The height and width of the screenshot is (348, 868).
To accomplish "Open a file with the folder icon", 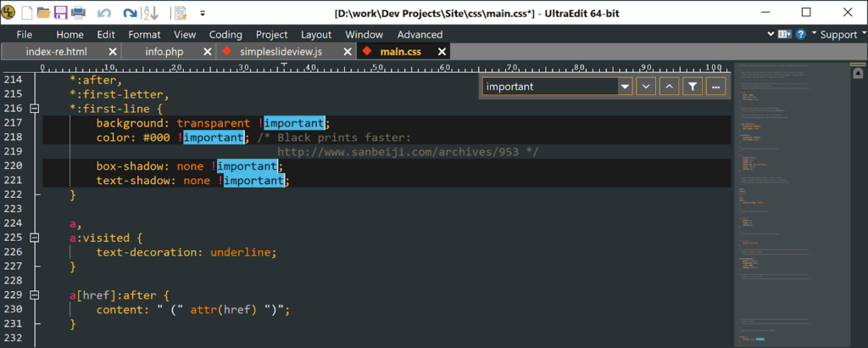I will click(x=43, y=13).
